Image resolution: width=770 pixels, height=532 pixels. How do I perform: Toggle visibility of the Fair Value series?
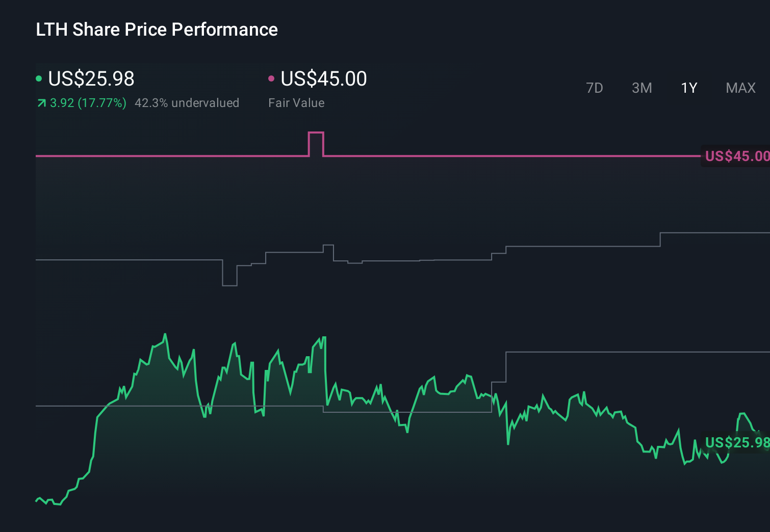(272, 78)
